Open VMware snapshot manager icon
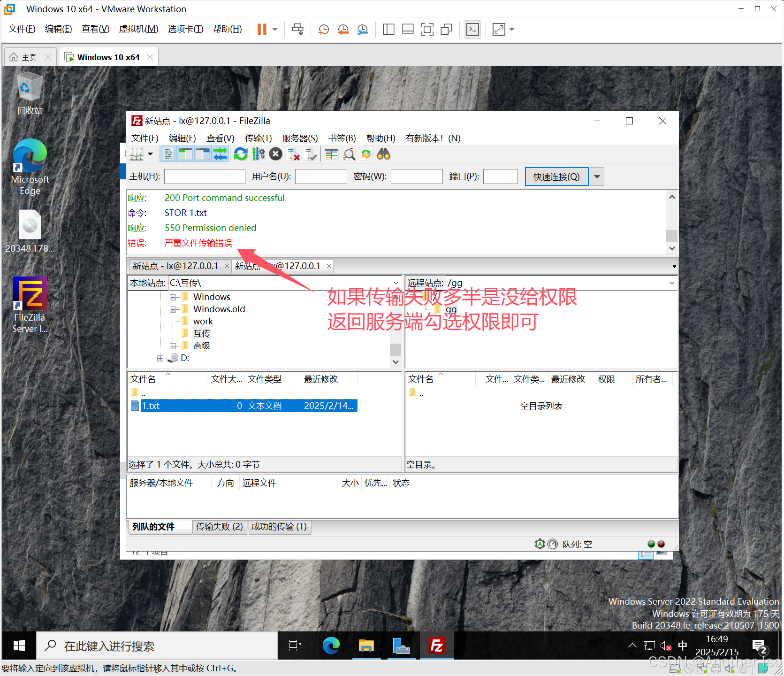The width and height of the screenshot is (784, 676). [x=362, y=30]
